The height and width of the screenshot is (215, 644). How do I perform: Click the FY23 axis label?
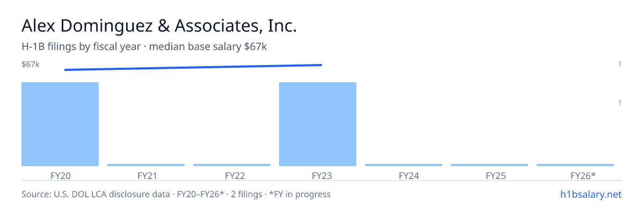click(318, 175)
